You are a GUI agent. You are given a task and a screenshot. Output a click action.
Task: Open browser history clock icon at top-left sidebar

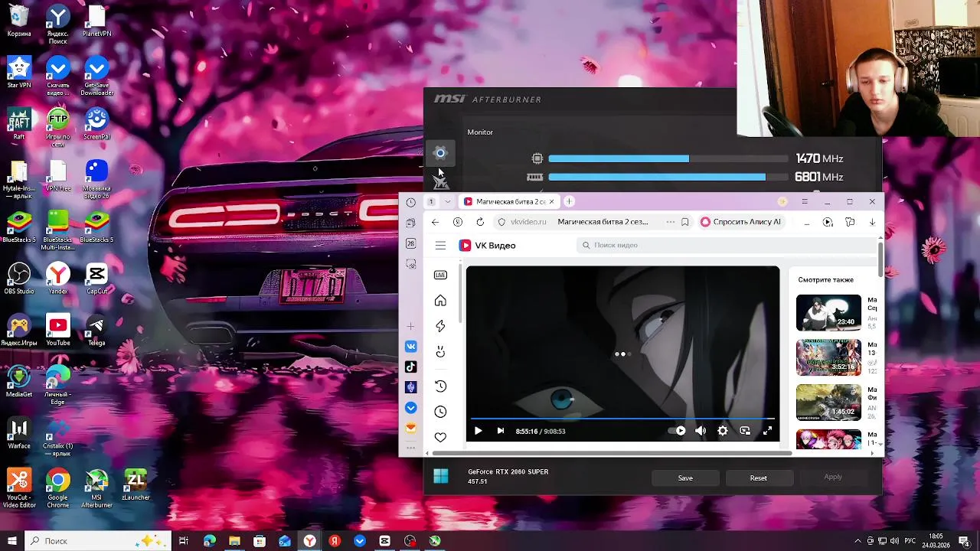(411, 202)
